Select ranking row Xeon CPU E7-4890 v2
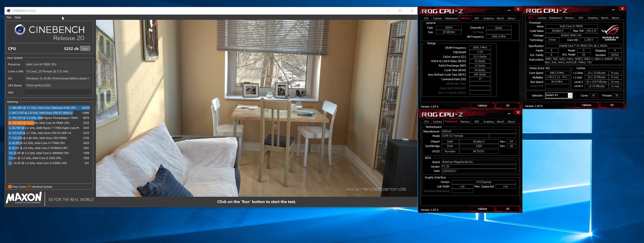The width and height of the screenshot is (644, 243). [x=49, y=113]
